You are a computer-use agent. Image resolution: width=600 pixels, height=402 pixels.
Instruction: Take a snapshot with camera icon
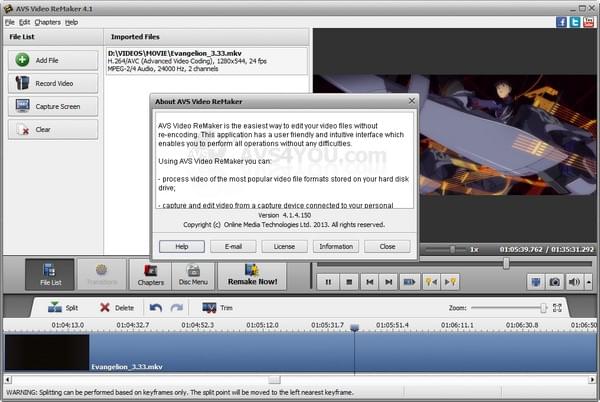click(554, 282)
